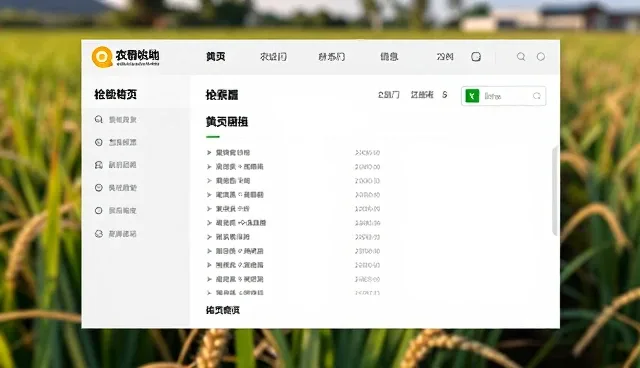Click the first sidebar item's text label
The height and width of the screenshot is (368, 640).
point(122,120)
